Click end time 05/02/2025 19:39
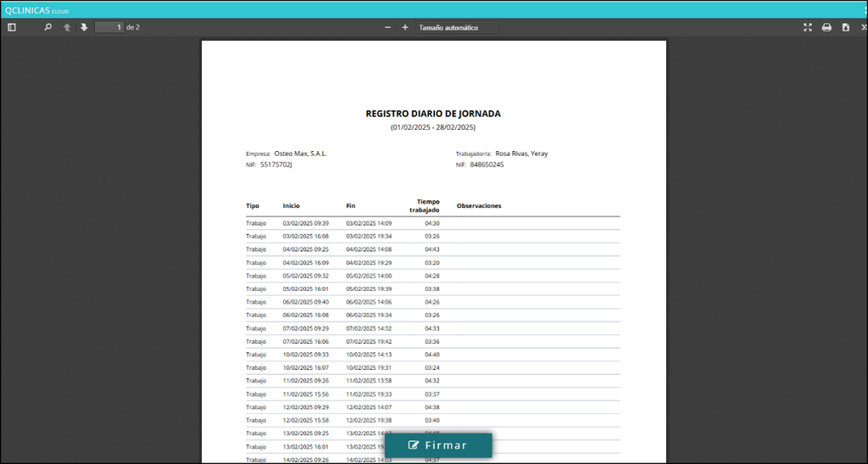Image resolution: width=868 pixels, height=464 pixels. pos(369,289)
